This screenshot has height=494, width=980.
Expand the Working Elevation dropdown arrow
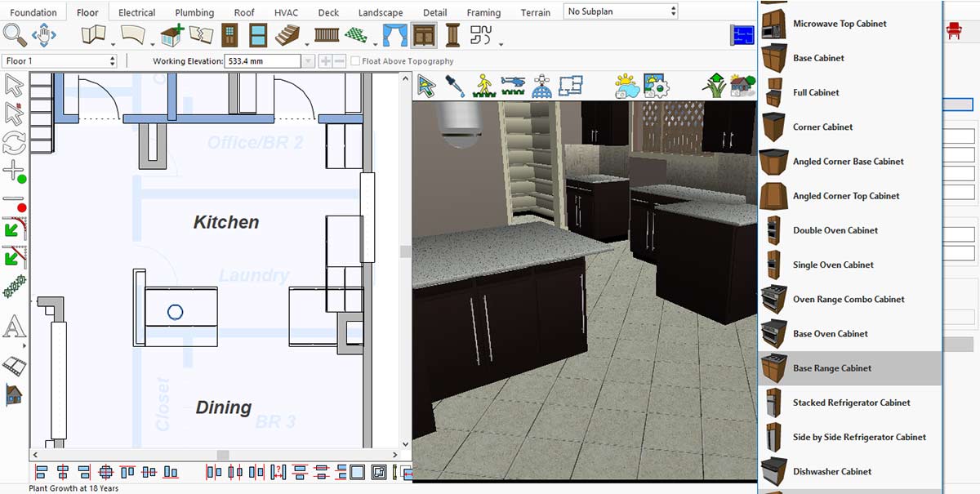click(308, 61)
